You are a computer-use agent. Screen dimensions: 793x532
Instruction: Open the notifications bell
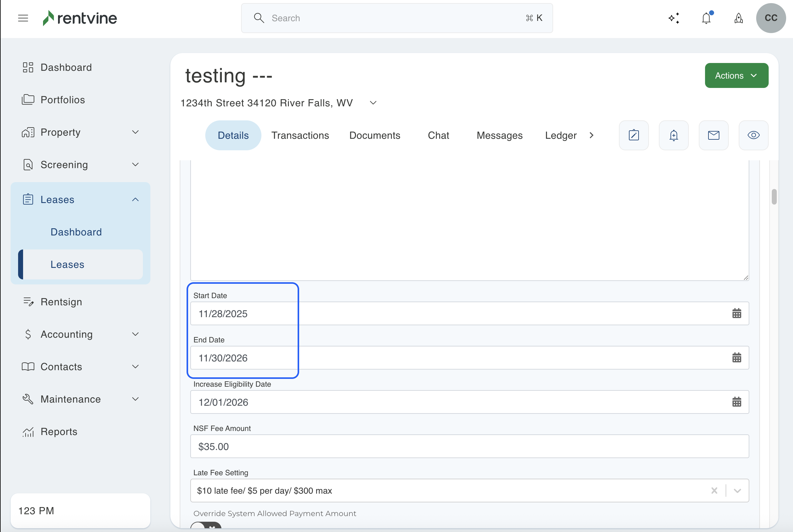tap(706, 18)
